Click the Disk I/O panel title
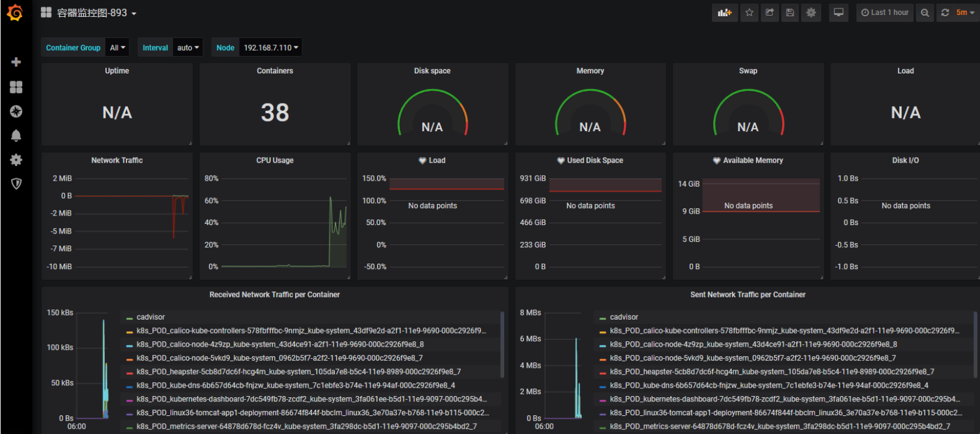Image resolution: width=980 pixels, height=434 pixels. pyautogui.click(x=905, y=161)
